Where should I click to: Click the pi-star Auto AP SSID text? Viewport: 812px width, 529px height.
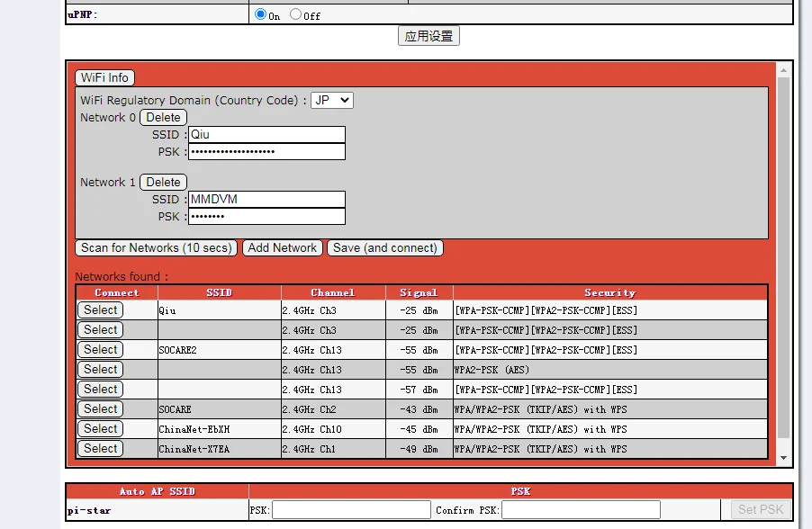tap(89, 511)
